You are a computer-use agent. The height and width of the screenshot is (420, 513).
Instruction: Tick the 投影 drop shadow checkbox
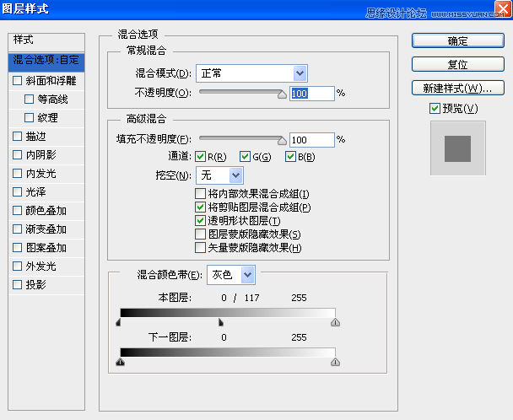point(18,284)
